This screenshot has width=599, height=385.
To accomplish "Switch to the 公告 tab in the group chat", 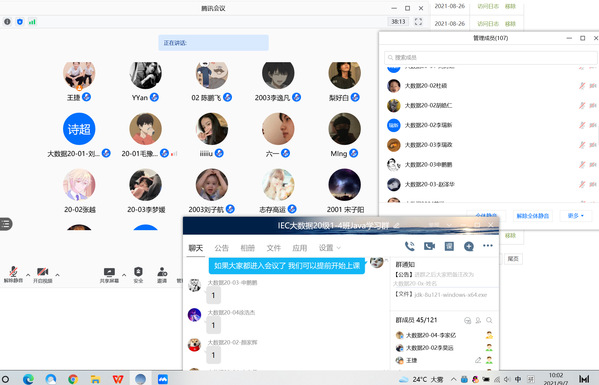I will 222,248.
